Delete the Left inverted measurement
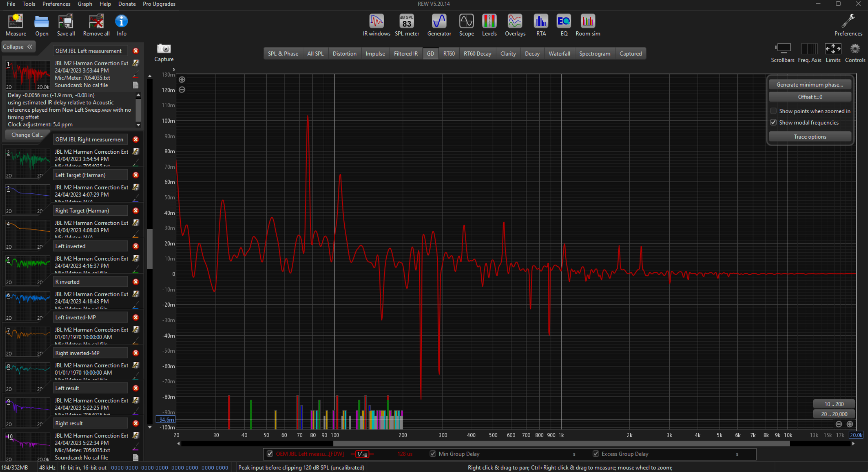The width and height of the screenshot is (868, 472). coord(135,246)
